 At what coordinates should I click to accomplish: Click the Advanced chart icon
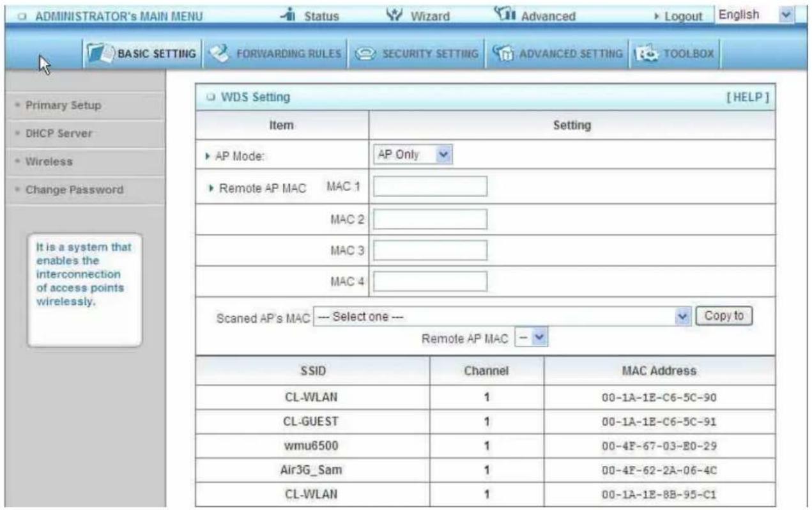504,15
